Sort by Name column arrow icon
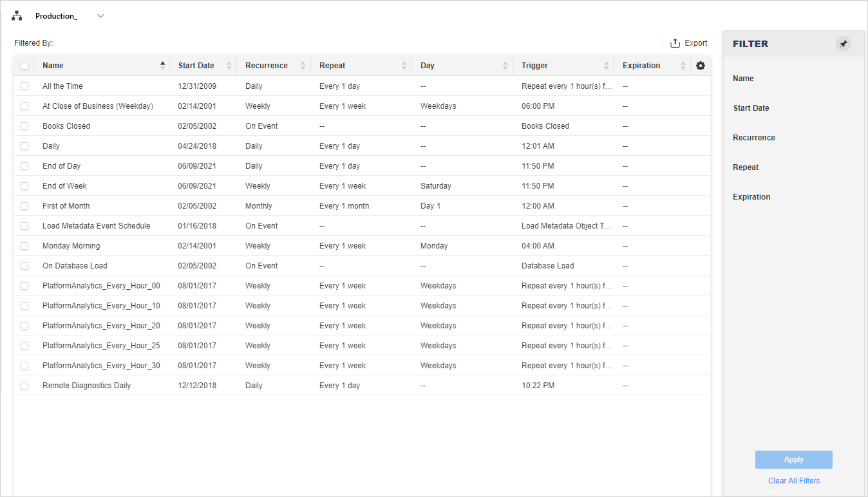Image resolution: width=868 pixels, height=497 pixels. (x=162, y=65)
